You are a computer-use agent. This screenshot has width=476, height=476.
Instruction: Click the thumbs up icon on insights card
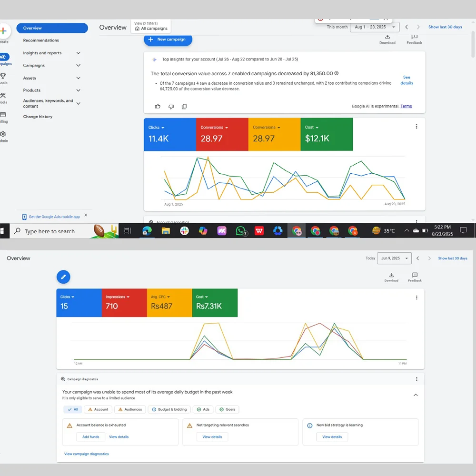coord(158,107)
